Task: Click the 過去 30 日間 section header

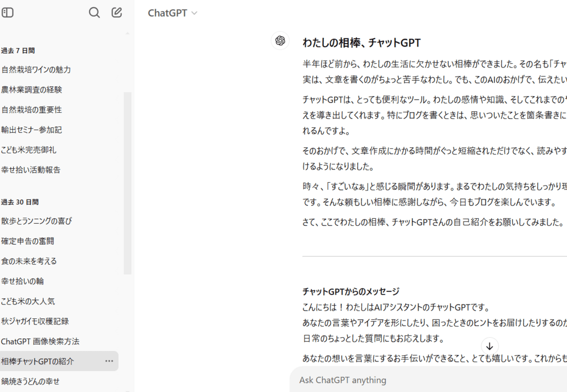Action: pos(19,202)
